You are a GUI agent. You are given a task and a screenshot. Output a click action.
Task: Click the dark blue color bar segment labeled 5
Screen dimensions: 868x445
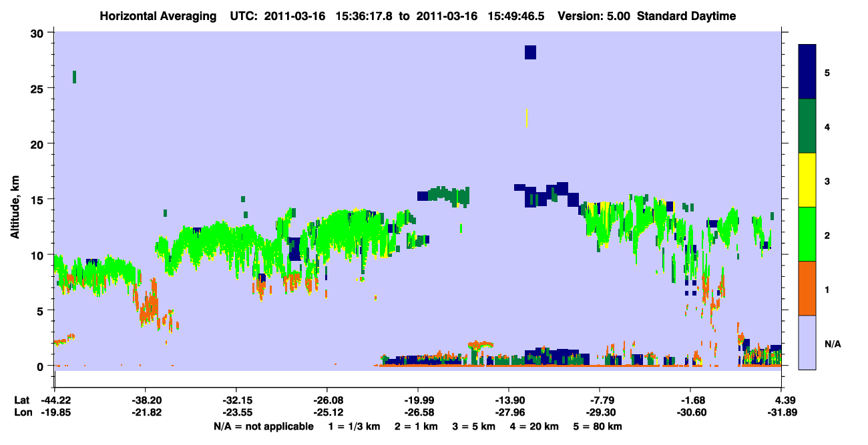click(x=807, y=71)
